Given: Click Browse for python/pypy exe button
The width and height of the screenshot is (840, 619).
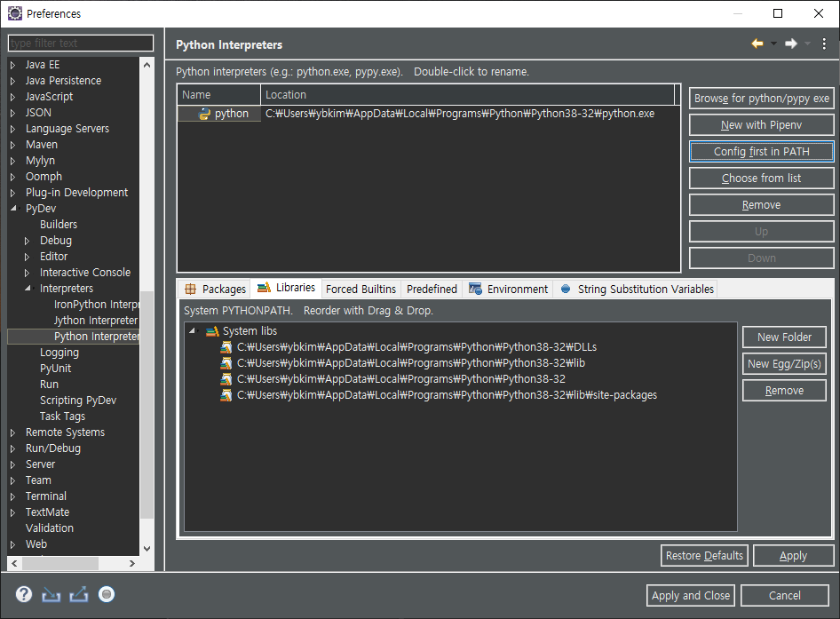Looking at the screenshot, I should click(761, 98).
